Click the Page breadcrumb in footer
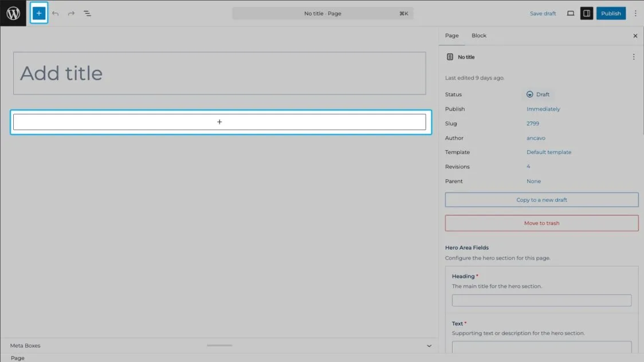Screen dimensions: 644x362 coord(18,358)
